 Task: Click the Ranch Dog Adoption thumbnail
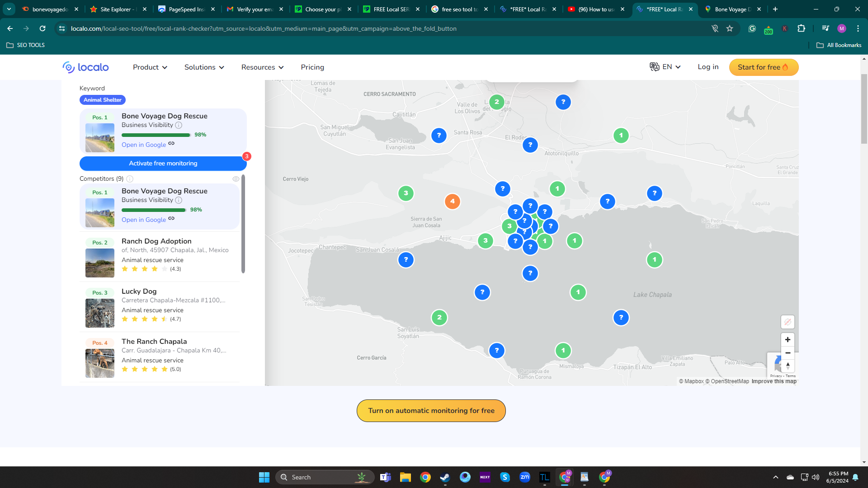pyautogui.click(x=100, y=263)
